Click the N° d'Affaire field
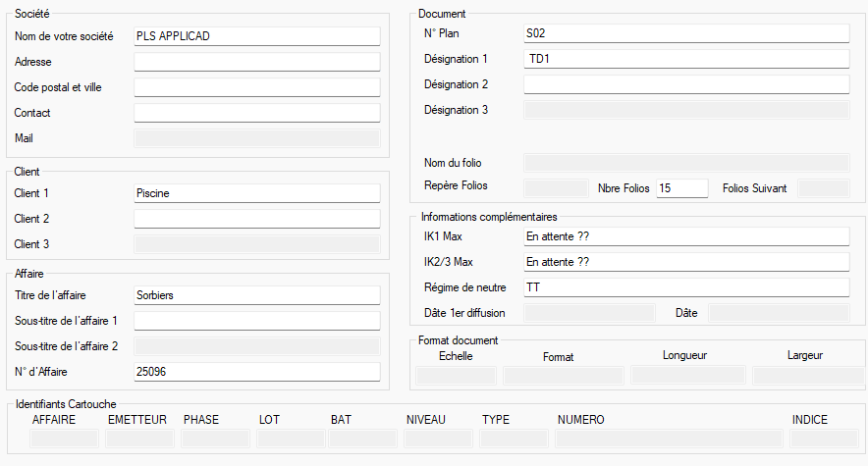This screenshot has height=466, width=868. coord(256,372)
